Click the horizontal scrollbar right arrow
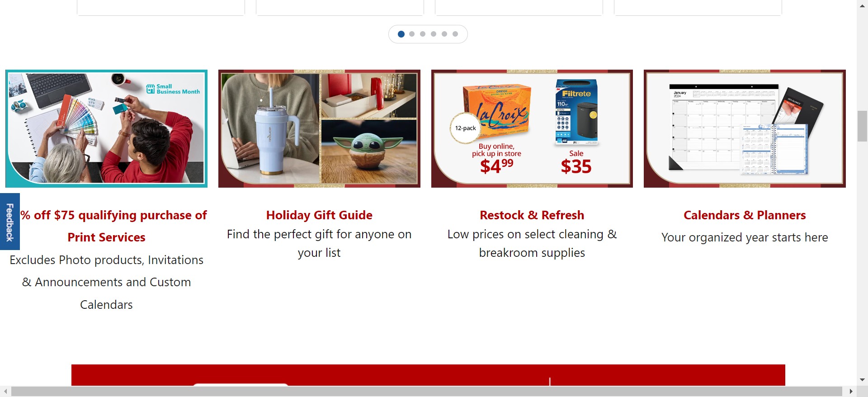 [x=851, y=391]
